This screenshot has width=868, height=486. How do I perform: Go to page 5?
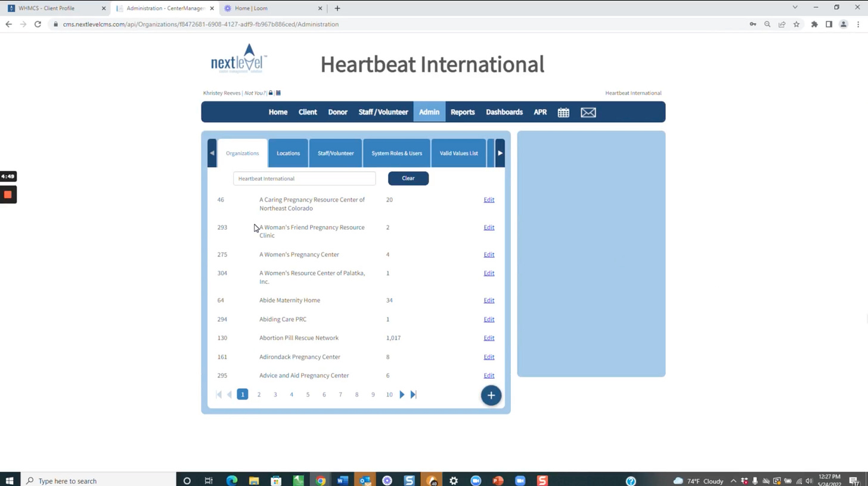coord(308,395)
